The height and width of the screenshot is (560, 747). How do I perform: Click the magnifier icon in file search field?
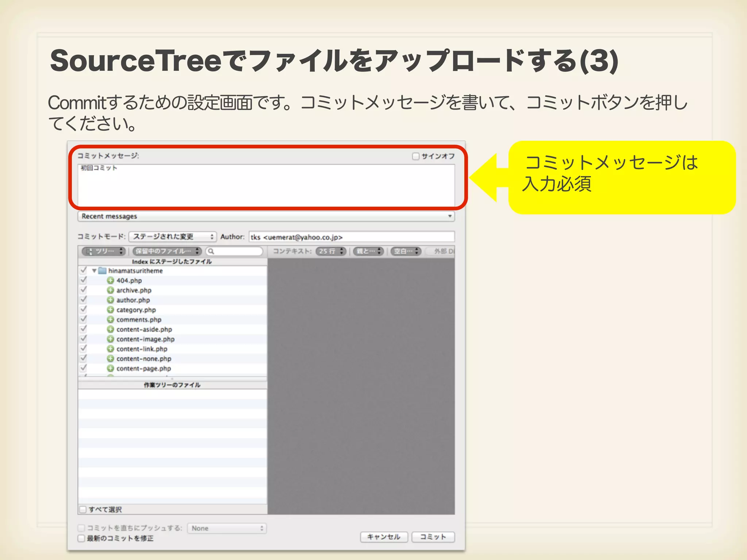(x=211, y=251)
